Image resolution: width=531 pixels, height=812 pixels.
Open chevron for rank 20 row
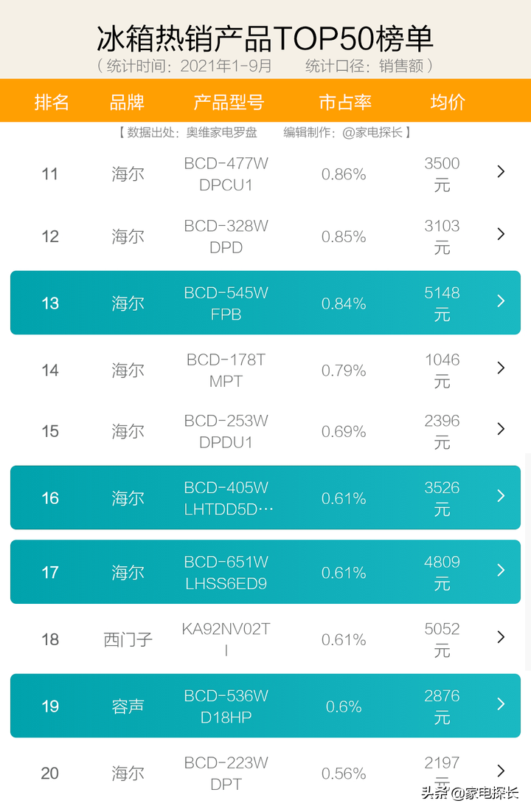tap(501, 771)
